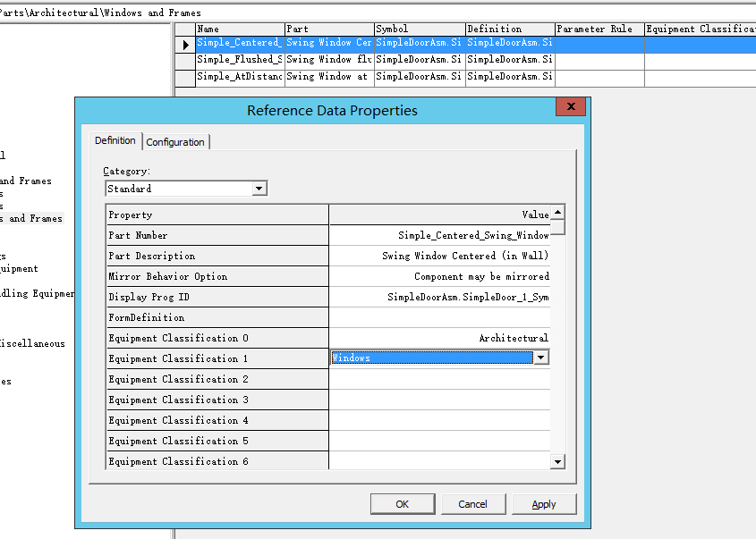Image resolution: width=756 pixels, height=539 pixels.
Task: Select Equipment Classification 6 property row
Action: pyautogui.click(x=217, y=461)
